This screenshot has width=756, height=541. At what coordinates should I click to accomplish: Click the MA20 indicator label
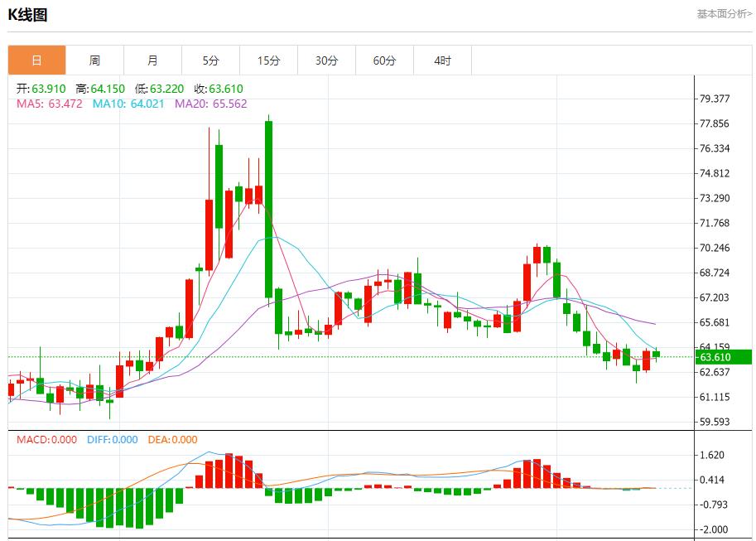210,104
